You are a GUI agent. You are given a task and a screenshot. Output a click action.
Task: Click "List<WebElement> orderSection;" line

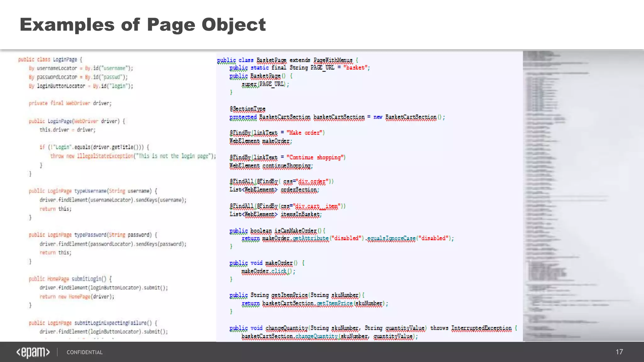274,190
